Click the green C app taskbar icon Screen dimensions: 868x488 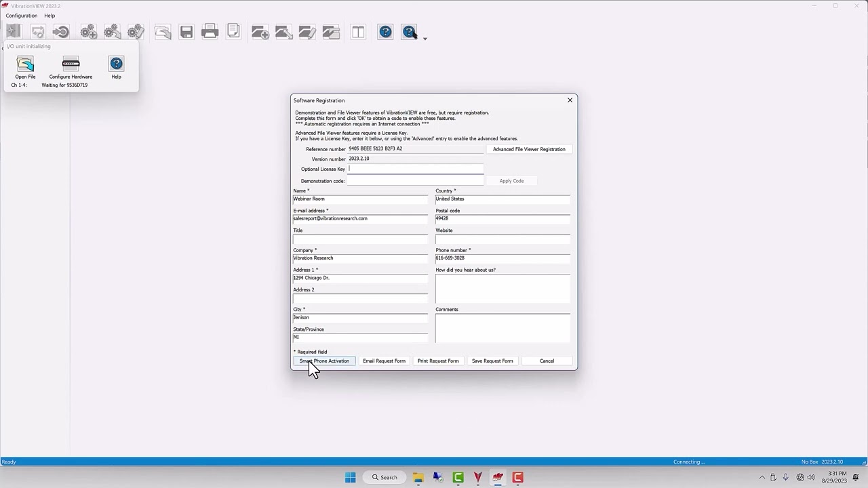pos(458,477)
